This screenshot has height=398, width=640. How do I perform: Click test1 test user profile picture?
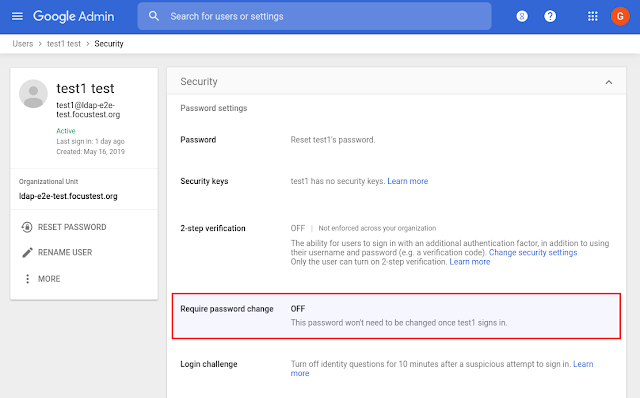(x=33, y=94)
